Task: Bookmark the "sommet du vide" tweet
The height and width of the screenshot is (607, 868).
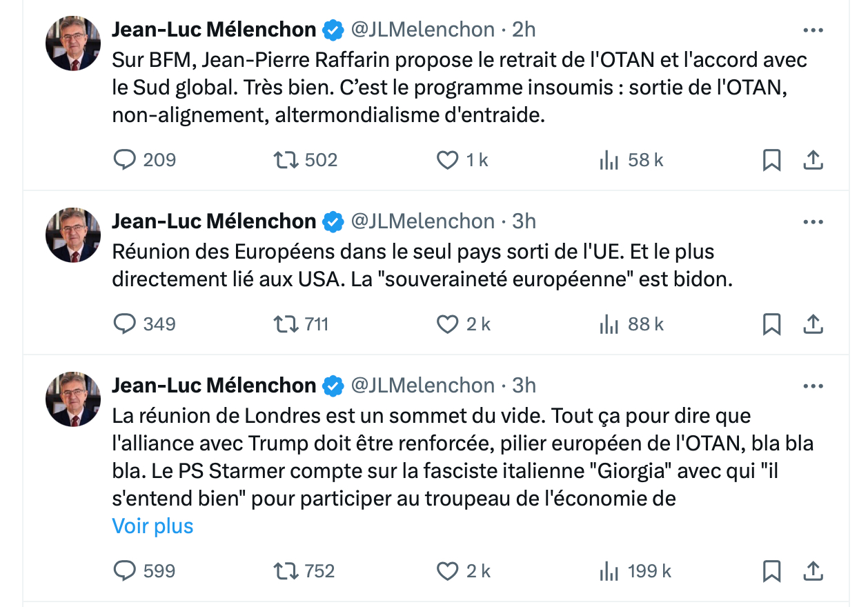Action: pyautogui.click(x=771, y=571)
